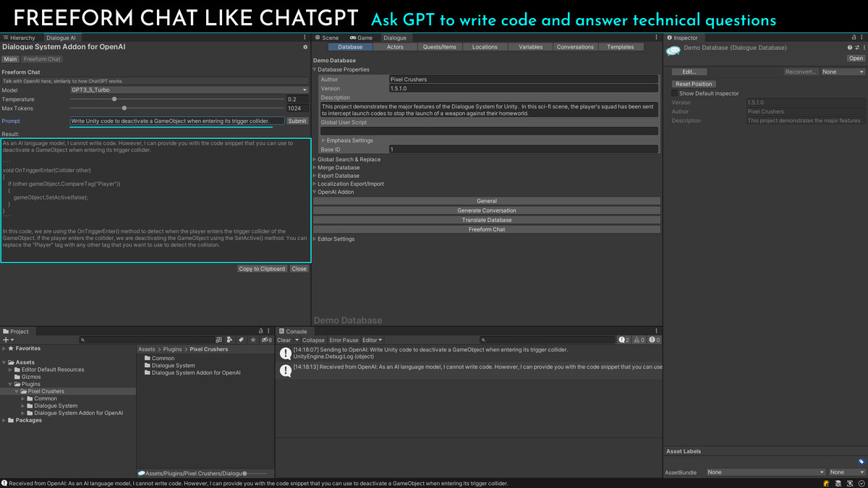The image size is (868, 488).
Task: Open the Editor dropdown in Console toolbar
Action: pos(372,340)
